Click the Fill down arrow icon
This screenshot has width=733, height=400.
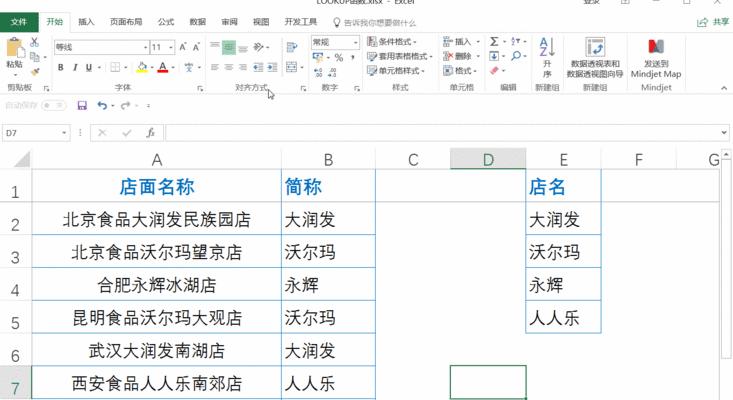[x=494, y=56]
